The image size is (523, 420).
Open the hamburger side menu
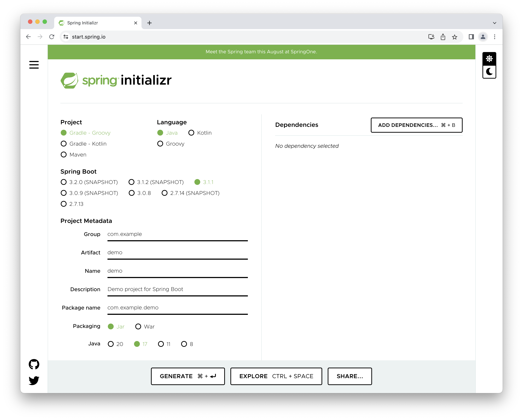[x=34, y=65]
